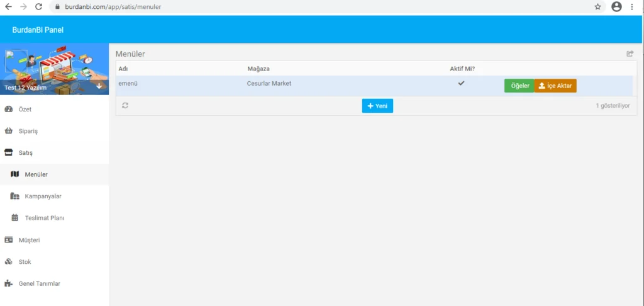Open the Özet menu item
This screenshot has height=306, width=644.
tap(54, 110)
